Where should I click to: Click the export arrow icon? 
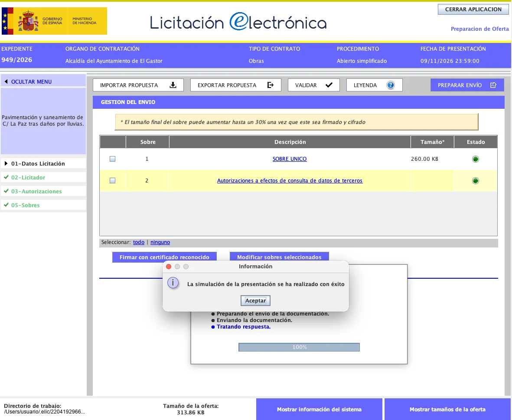271,85
